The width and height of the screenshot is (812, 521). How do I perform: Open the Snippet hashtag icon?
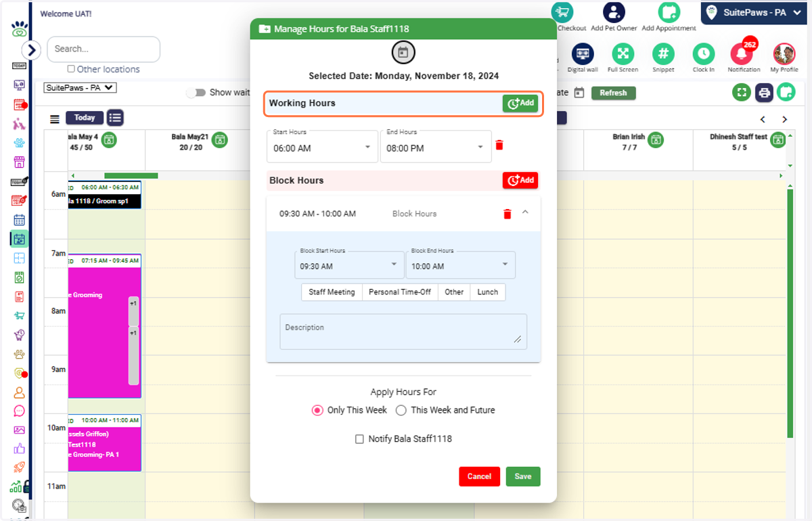tap(663, 54)
